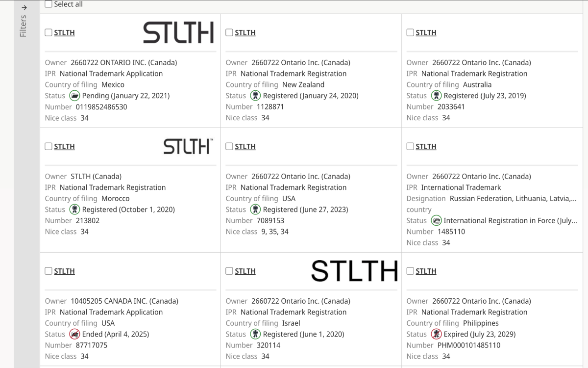This screenshot has height=368, width=588.
Task: Open the STLTH International Trademark link
Action: [426, 147]
